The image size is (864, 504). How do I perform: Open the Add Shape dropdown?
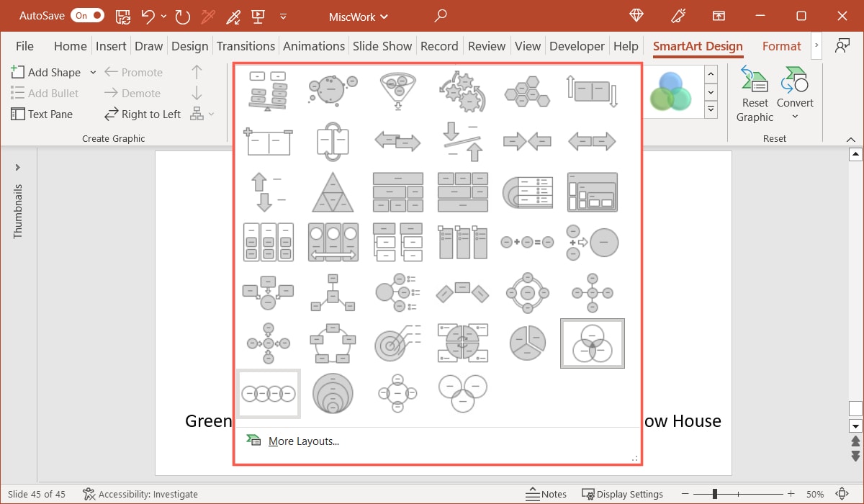point(93,72)
